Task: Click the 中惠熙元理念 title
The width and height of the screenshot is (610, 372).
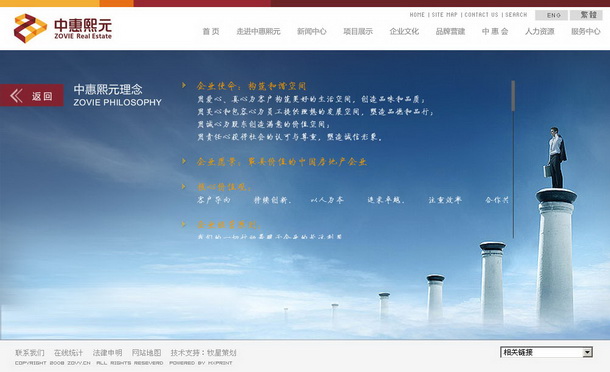Action: (108, 89)
